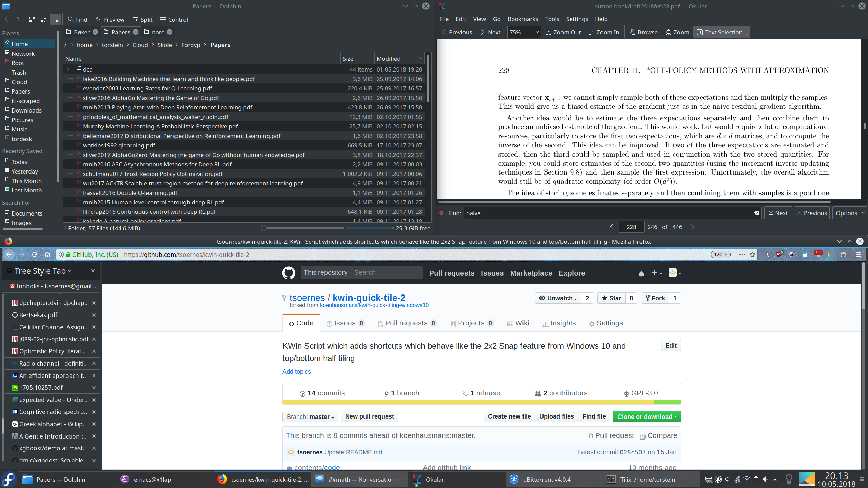Activate Zoom tool in Okular
The width and height of the screenshot is (868, 488).
coord(677,32)
